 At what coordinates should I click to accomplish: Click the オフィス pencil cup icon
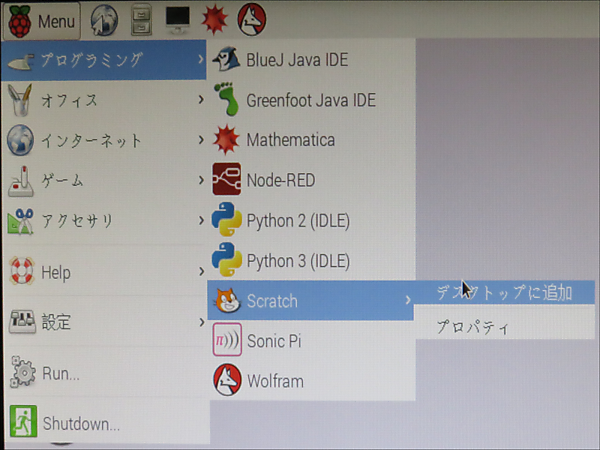click(20, 100)
